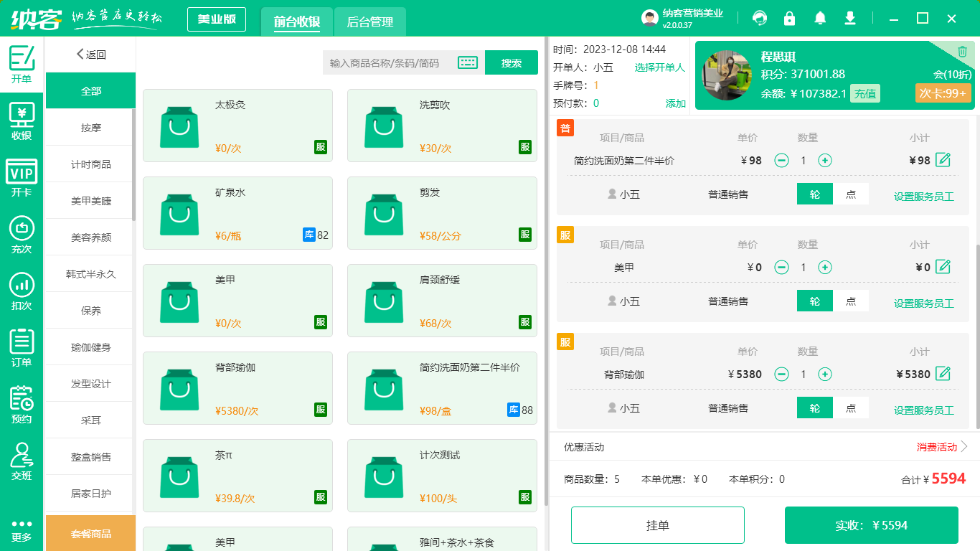Click the lock icon in the title bar

(x=789, y=18)
